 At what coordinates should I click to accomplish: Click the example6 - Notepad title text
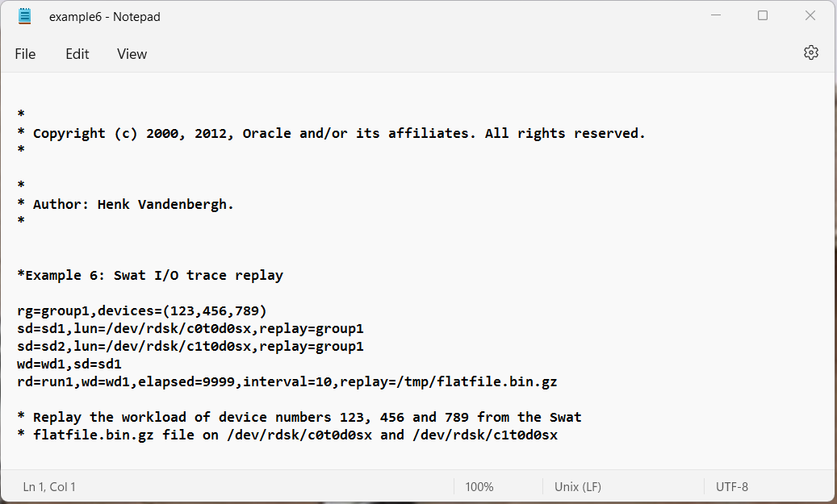(x=105, y=17)
